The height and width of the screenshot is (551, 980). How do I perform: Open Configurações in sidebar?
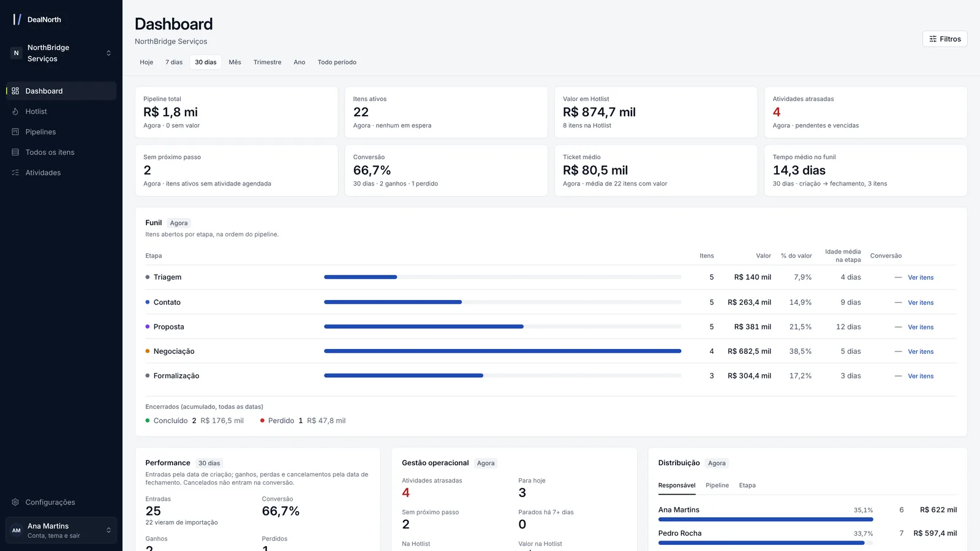coord(61,502)
